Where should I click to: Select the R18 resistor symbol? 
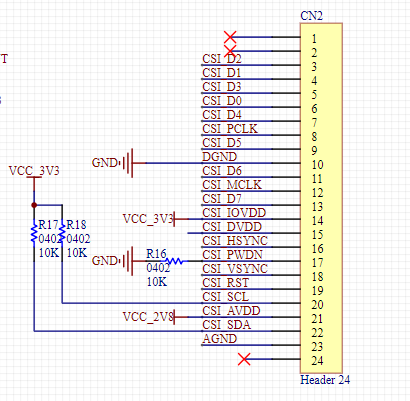point(62,233)
